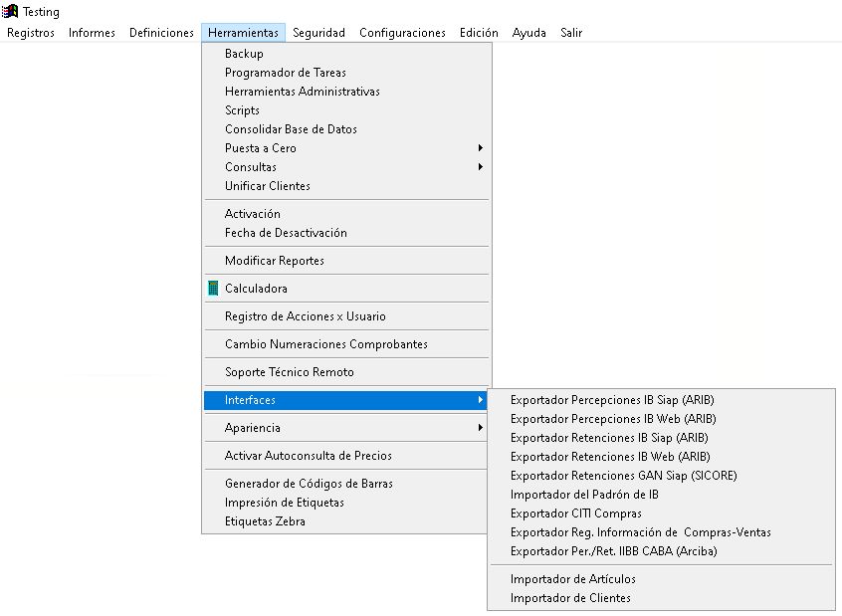Viewport: 842px width, 616px height.
Task: Open Generador de Códigos de Barras
Action: (309, 484)
